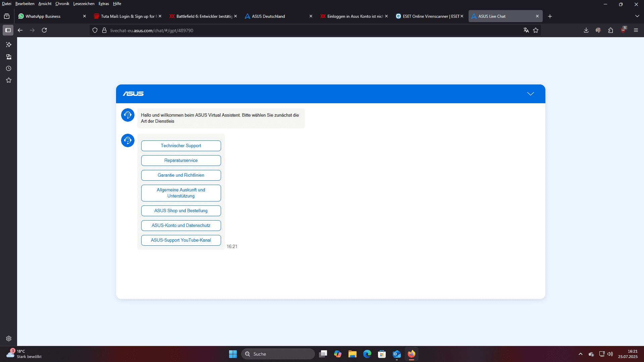Toggle the Firefox sidebar button
The height and width of the screenshot is (362, 644).
8,30
